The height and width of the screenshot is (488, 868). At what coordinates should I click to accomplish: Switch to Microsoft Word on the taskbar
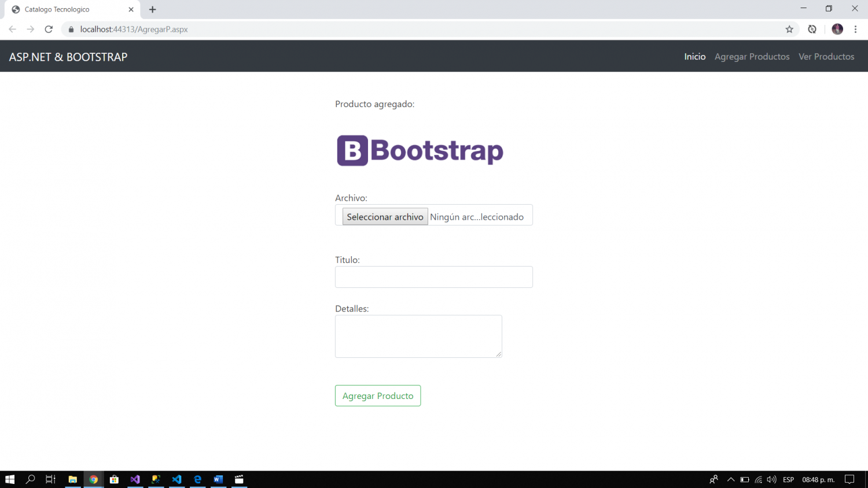218,479
